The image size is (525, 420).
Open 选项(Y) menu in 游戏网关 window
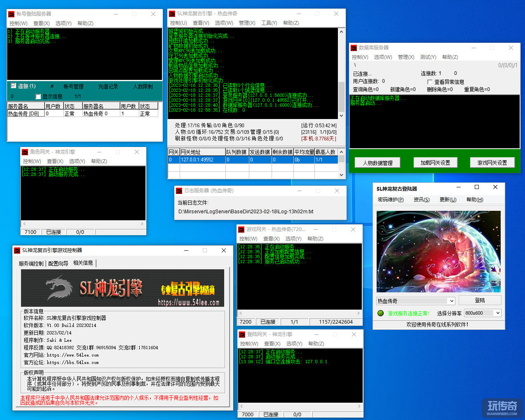(293, 239)
